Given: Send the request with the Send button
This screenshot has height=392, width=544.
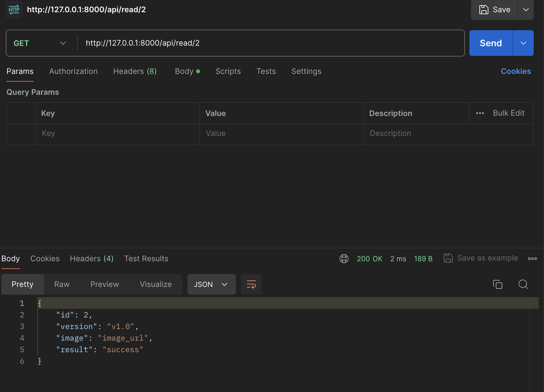Looking at the screenshot, I should coord(491,43).
